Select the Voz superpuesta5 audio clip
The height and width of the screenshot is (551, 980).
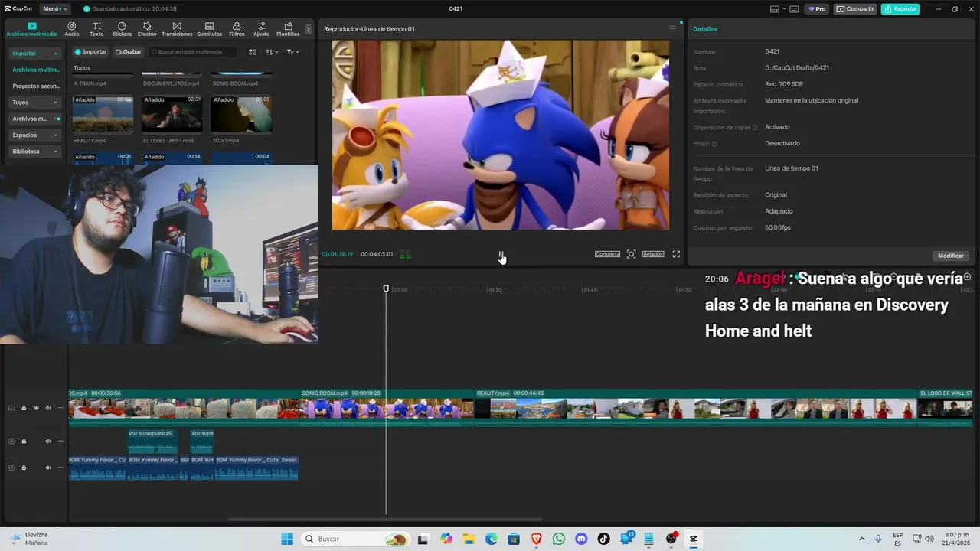coord(152,442)
